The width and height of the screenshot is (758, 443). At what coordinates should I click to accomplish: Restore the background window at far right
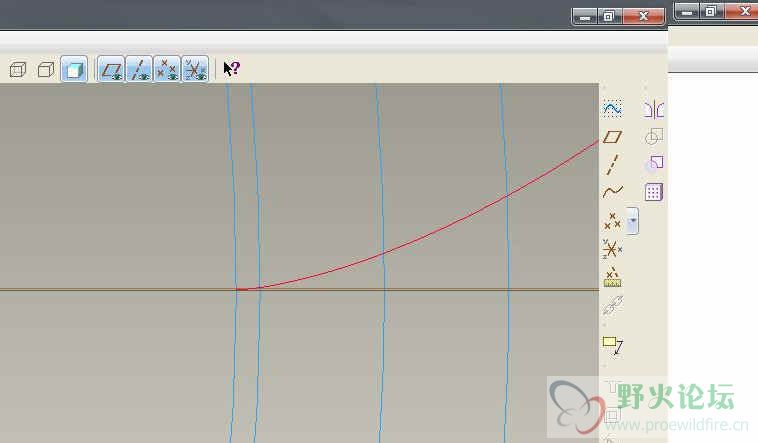(711, 11)
